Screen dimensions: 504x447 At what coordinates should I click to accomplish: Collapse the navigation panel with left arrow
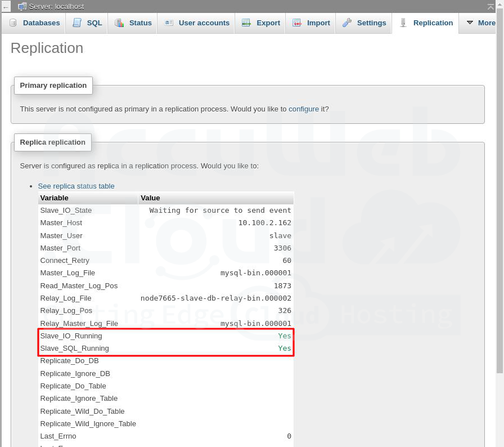[6, 7]
